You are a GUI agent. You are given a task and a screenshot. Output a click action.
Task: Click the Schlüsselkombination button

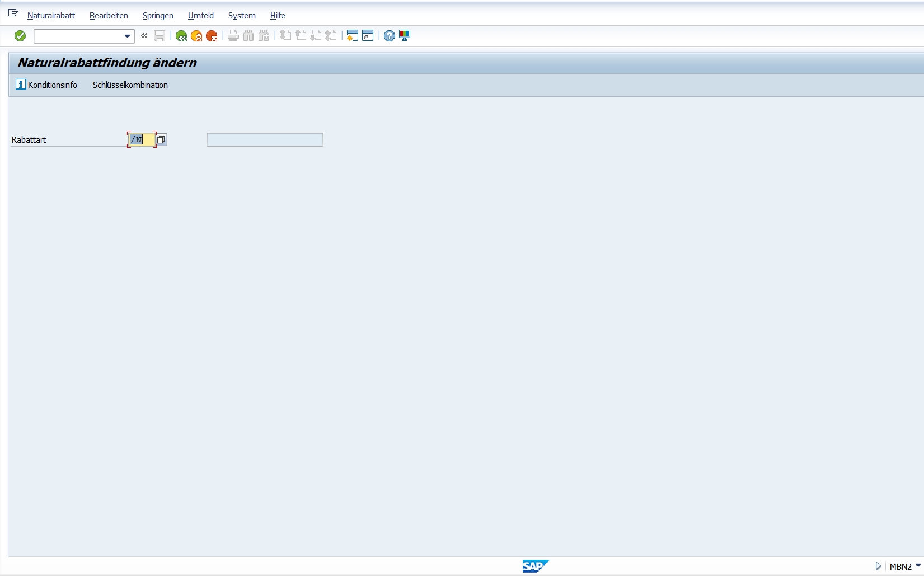[130, 85]
